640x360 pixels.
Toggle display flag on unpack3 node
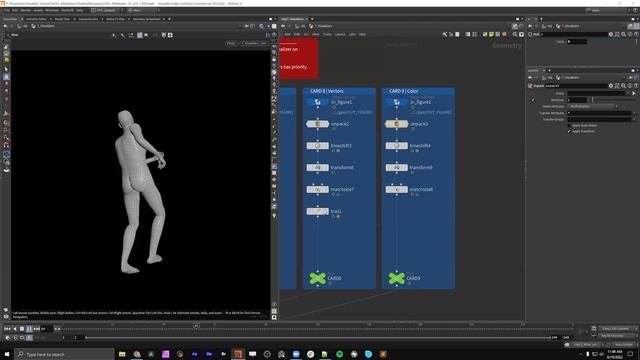point(405,124)
